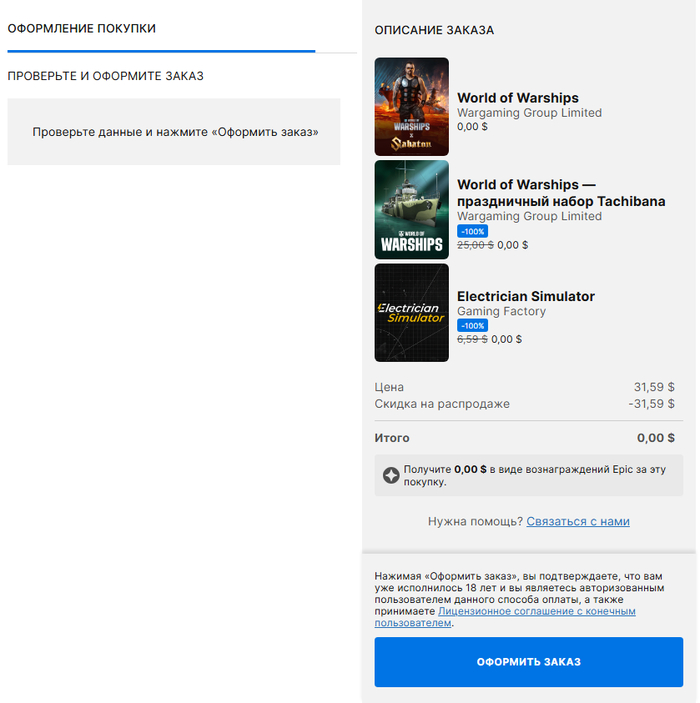Click the World of Warships title text
This screenshot has height=703, width=700.
pos(517,98)
